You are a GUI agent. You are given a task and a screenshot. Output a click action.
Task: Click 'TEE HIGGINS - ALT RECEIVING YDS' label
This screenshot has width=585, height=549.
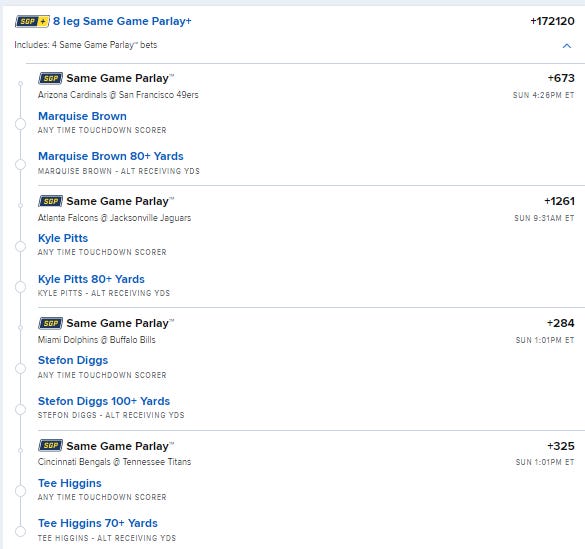coord(107,538)
